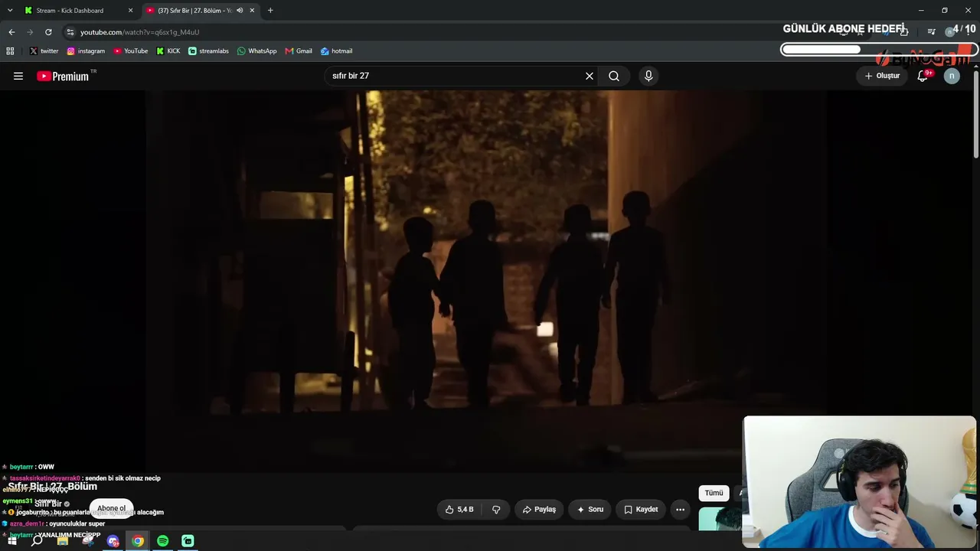
Task: Open the instagram bookmark
Action: [86, 51]
